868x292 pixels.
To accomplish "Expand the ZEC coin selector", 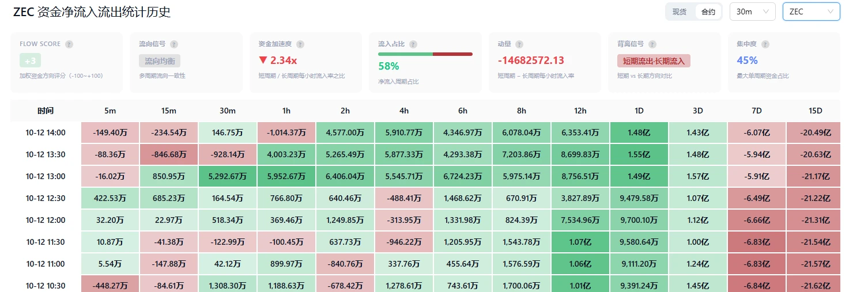I will [x=811, y=12].
